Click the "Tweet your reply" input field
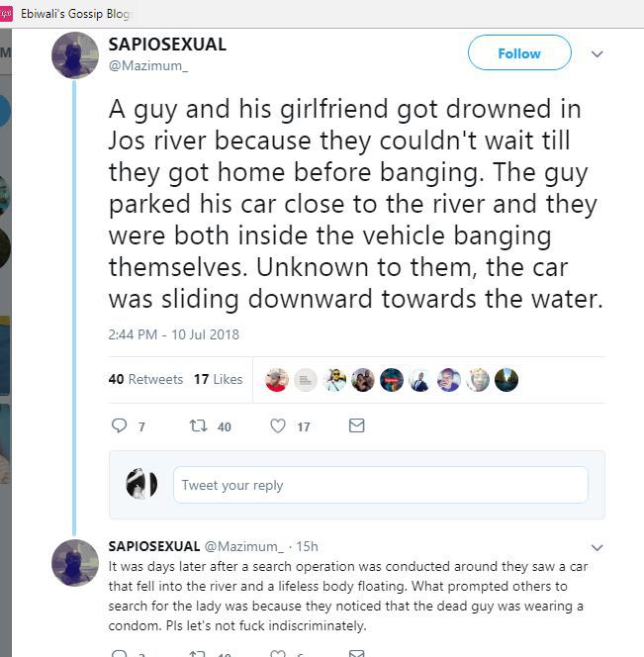Screen dimensions: 644x657 tap(381, 485)
